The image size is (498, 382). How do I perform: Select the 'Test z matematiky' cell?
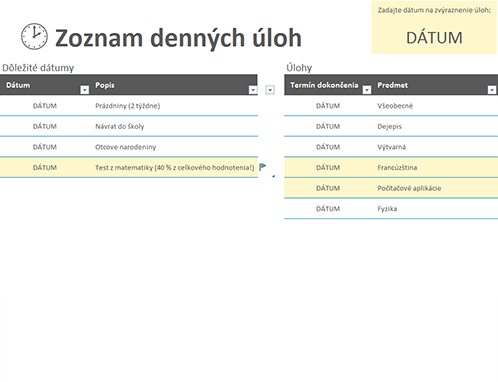point(175,167)
